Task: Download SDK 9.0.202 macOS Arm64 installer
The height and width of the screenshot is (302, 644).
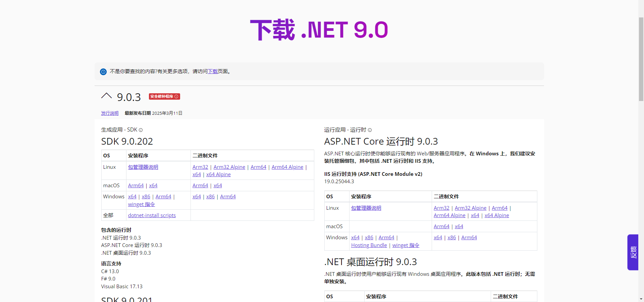Action: [x=136, y=186]
